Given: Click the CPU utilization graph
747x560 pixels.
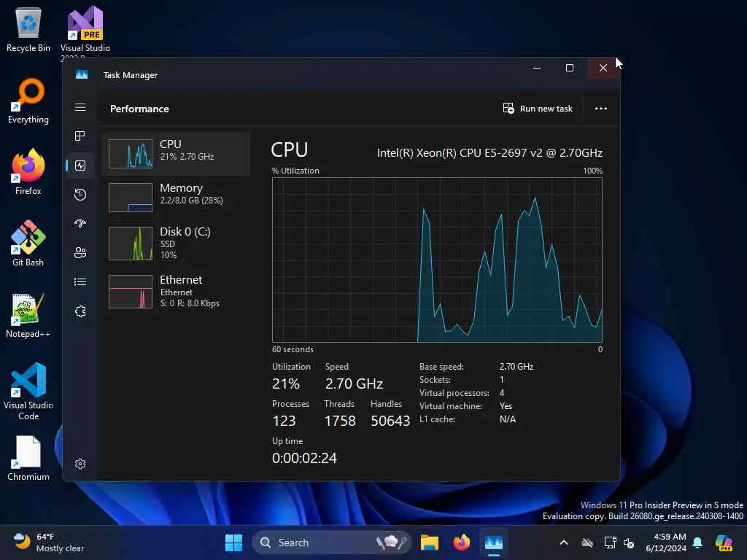Looking at the screenshot, I should [437, 260].
